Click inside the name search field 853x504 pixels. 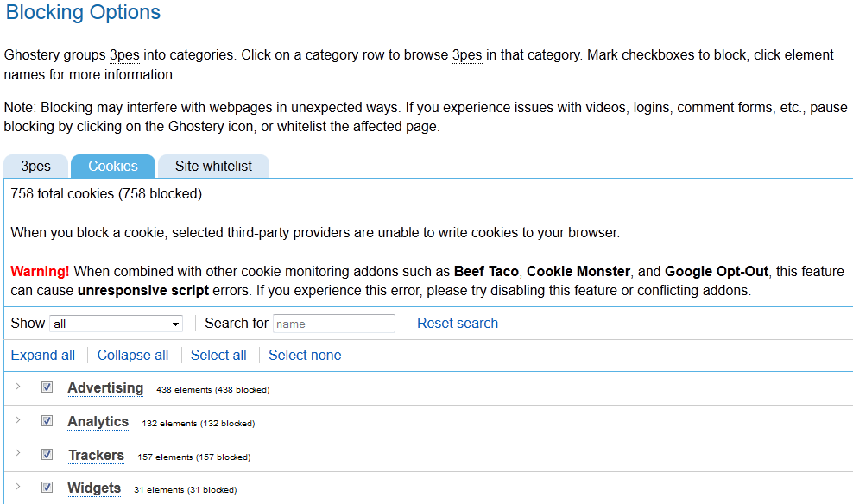pos(333,323)
